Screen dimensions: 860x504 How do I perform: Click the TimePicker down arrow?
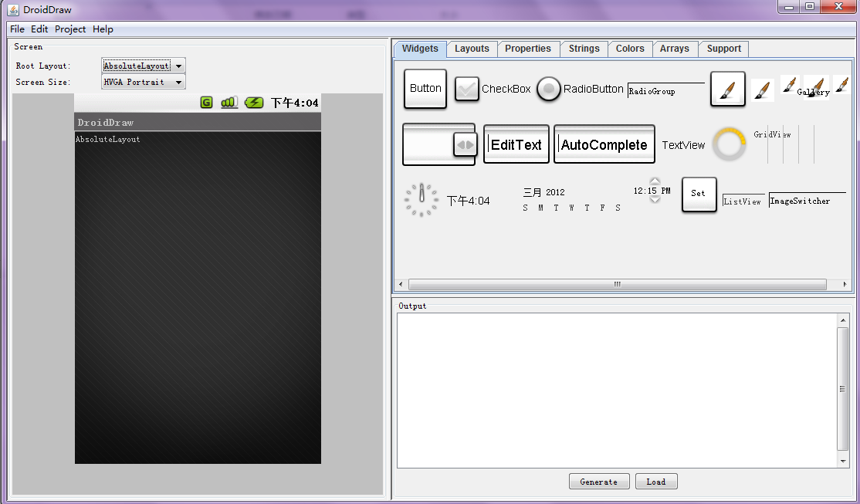(x=655, y=200)
